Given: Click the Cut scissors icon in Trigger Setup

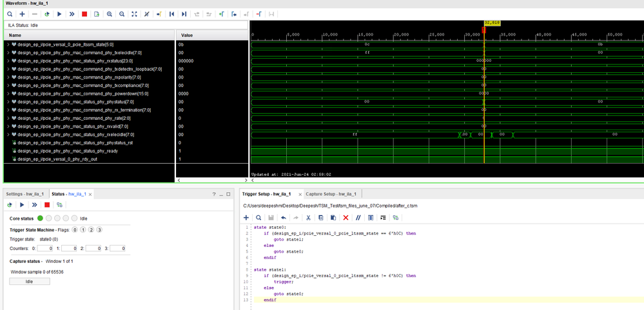Looking at the screenshot, I should coord(308,218).
